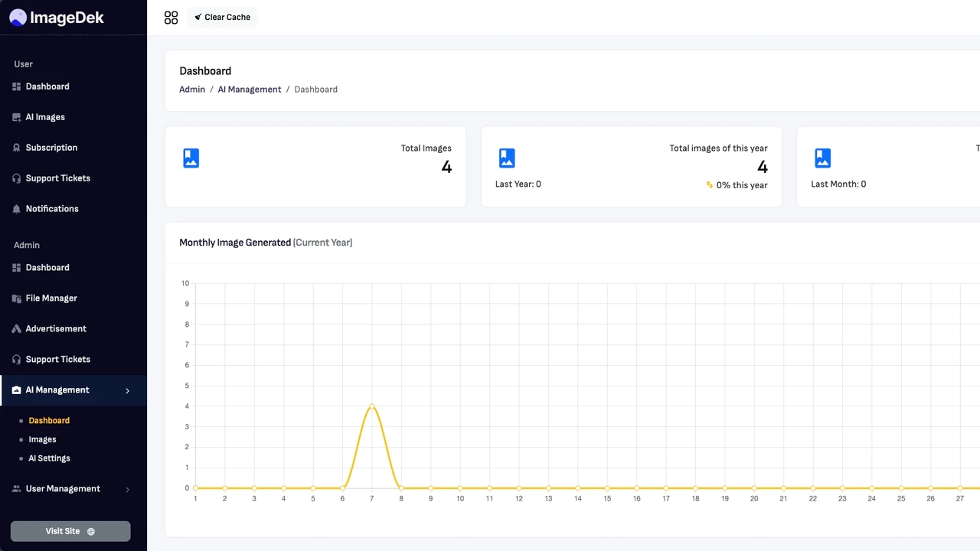The width and height of the screenshot is (980, 551).
Task: Click the User Management people icon
Action: click(17, 489)
